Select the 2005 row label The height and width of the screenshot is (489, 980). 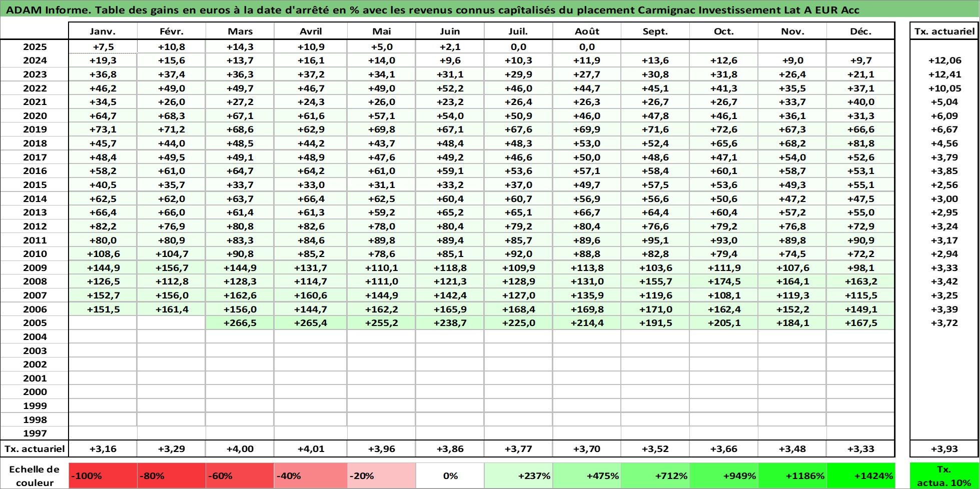pyautogui.click(x=35, y=322)
